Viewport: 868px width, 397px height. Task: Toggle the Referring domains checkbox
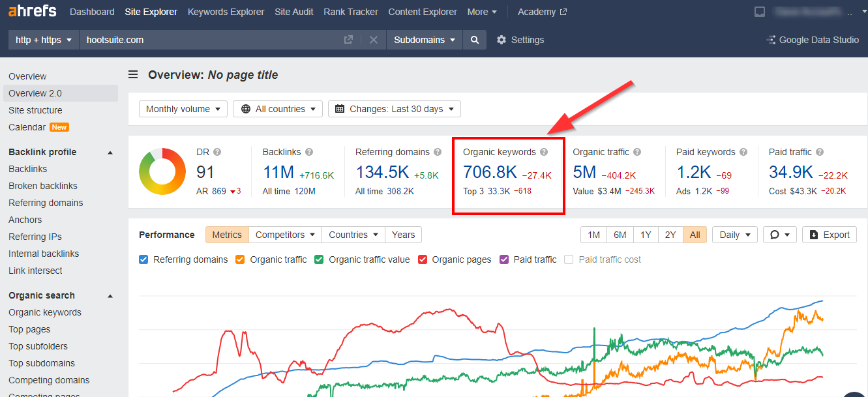coord(143,259)
